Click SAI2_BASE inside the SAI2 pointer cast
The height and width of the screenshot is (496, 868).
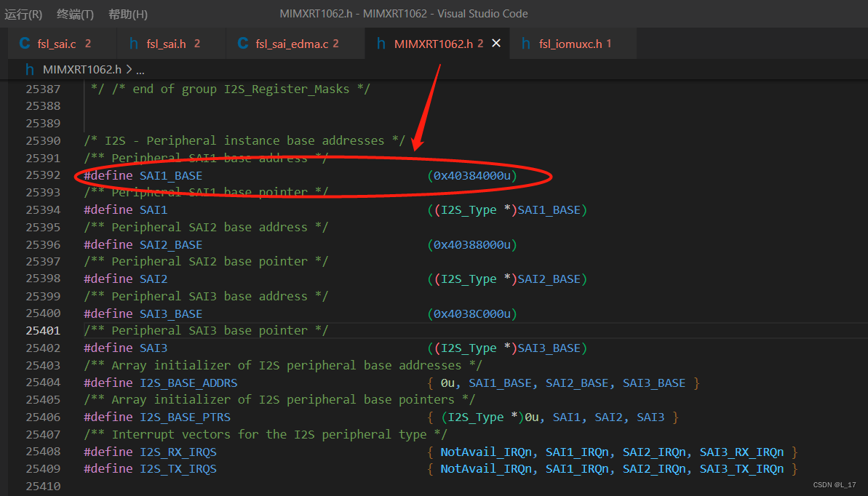click(549, 279)
